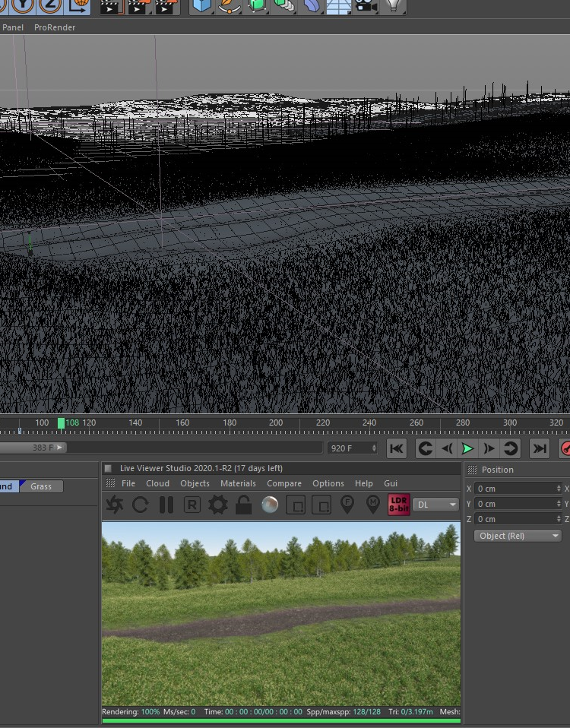Click the R reset render data icon
Viewport: 570px width, 728px height.
(192, 505)
